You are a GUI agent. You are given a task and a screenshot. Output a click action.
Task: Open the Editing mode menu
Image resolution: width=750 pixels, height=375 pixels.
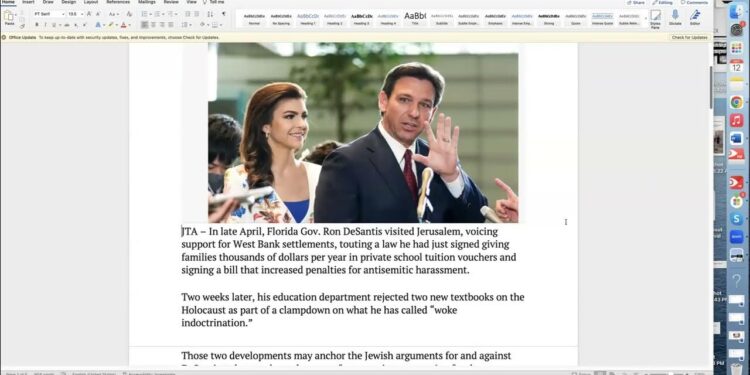point(663,3)
